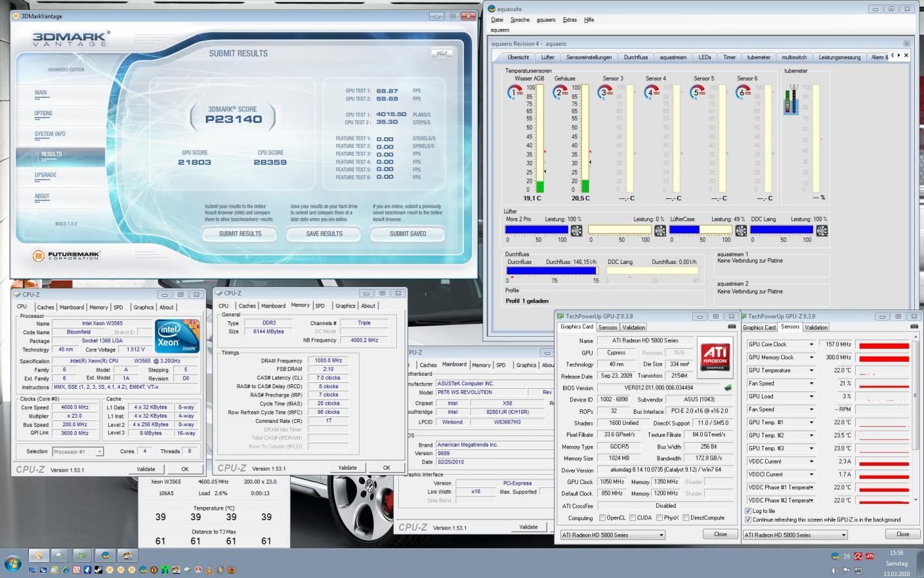This screenshot has width=924, height=578.
Task: Click Close in the GPU-Z Sensors window
Action: tap(902, 534)
